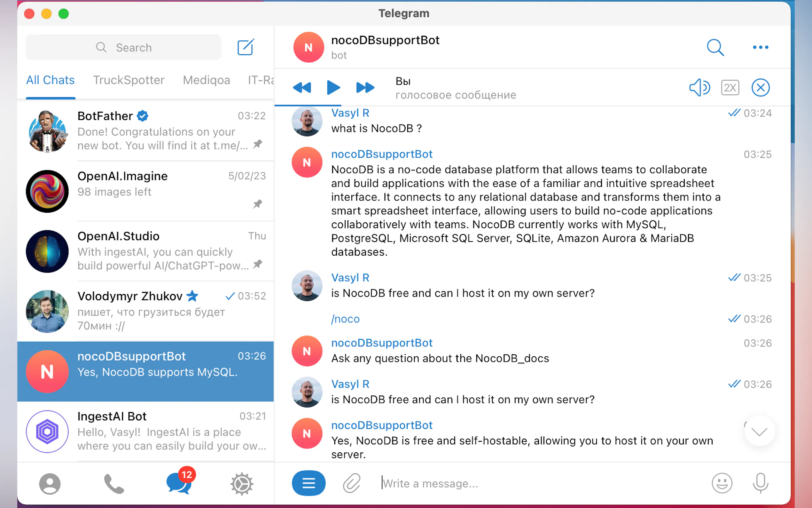
Task: Select the IT-Ra folder tab
Action: (x=261, y=80)
